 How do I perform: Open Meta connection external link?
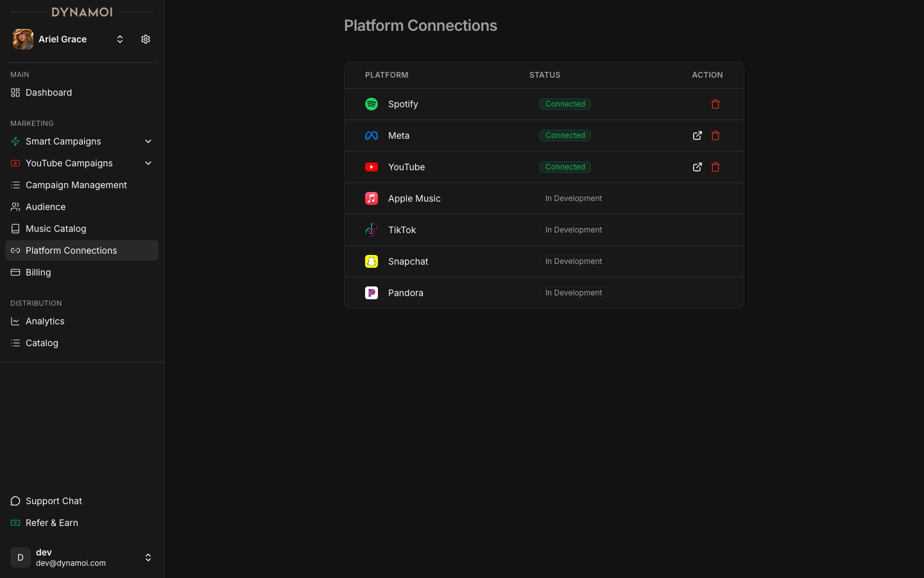pos(697,136)
